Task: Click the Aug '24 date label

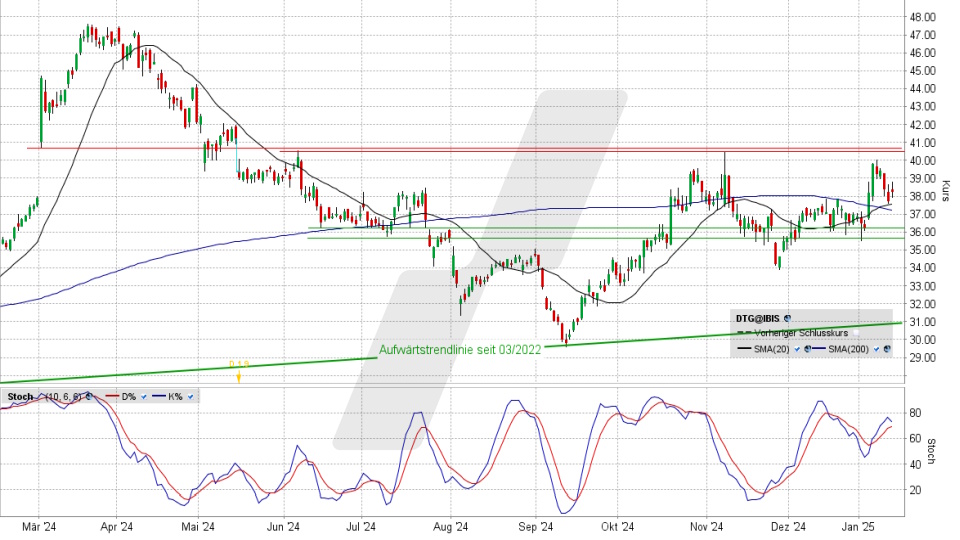Action: (451, 527)
